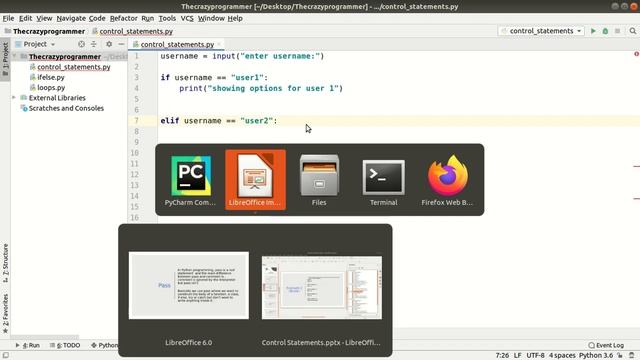This screenshot has height=360, width=640.
Task: Toggle the 2: Favorites side tool window
Action: (5, 314)
